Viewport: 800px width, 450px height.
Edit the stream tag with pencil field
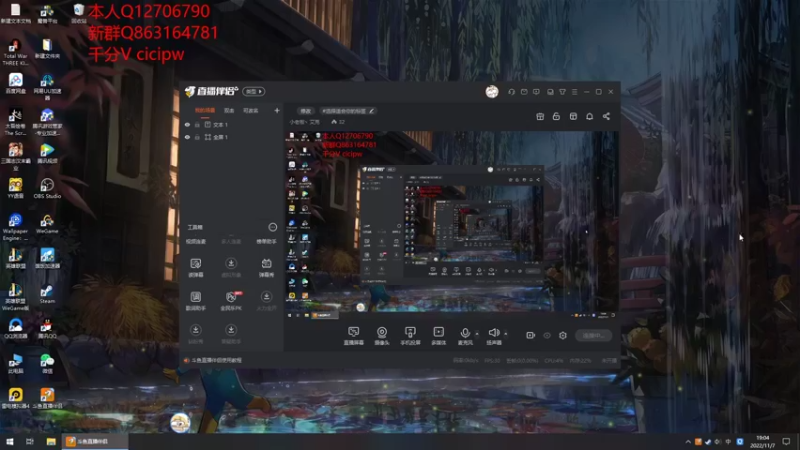tap(348, 111)
